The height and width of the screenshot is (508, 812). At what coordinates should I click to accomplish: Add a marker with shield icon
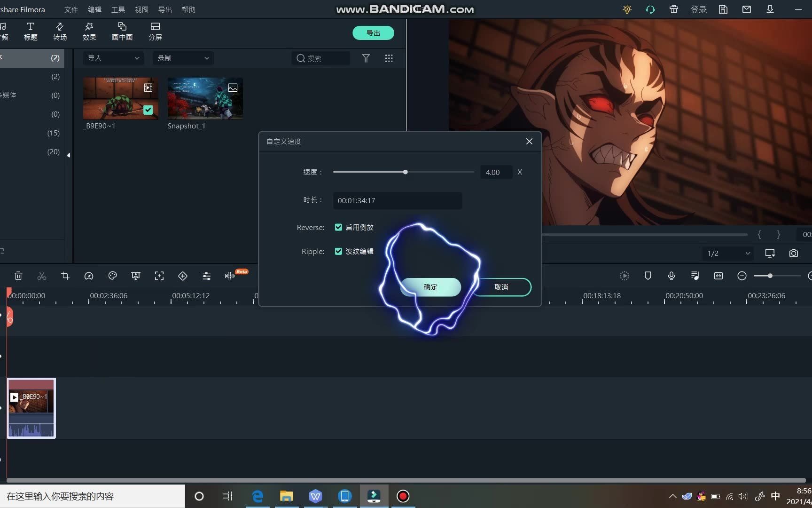[648, 276]
